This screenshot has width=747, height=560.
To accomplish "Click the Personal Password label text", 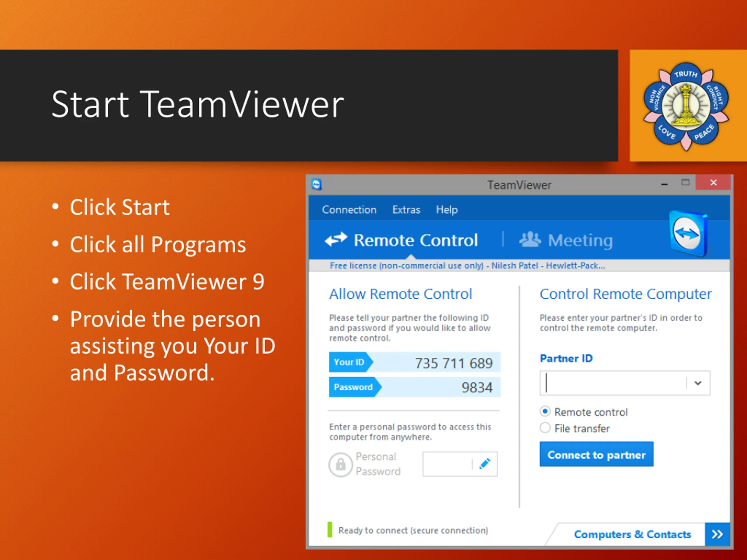I will pyautogui.click(x=378, y=464).
